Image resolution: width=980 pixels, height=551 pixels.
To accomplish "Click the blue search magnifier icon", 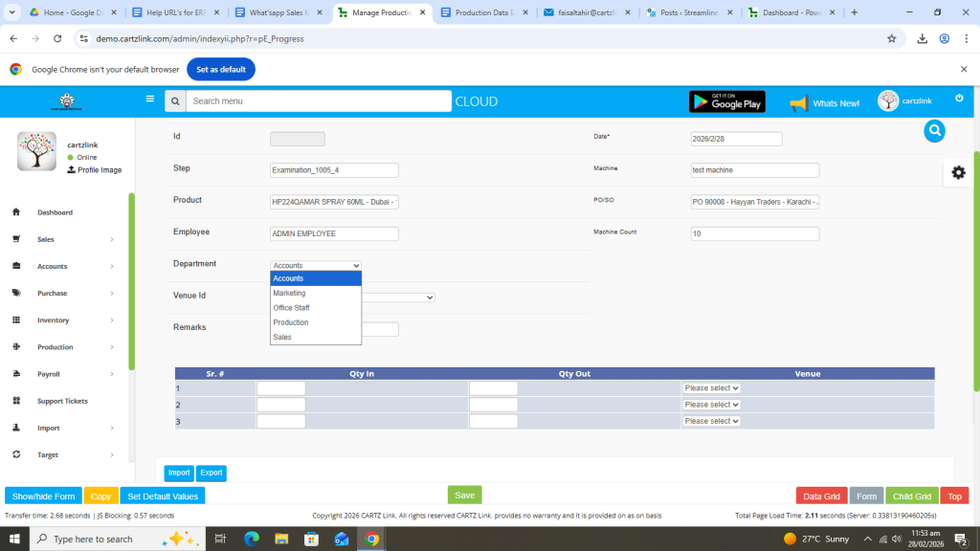I will [x=934, y=131].
